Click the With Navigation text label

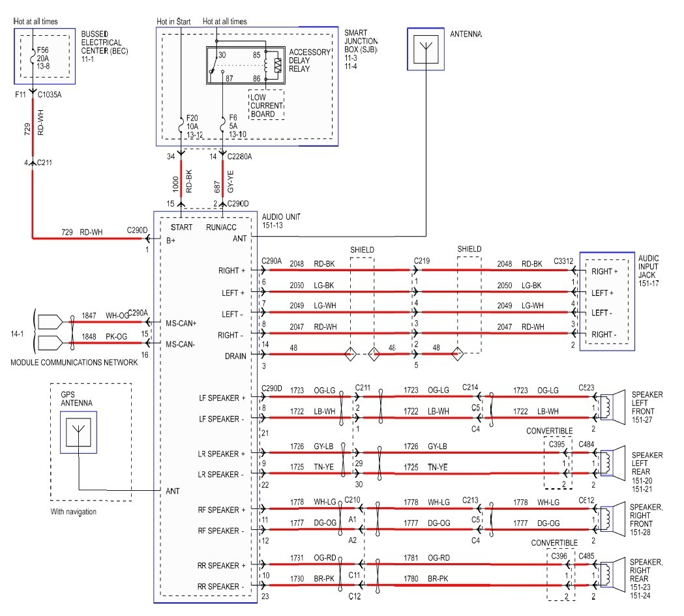click(x=75, y=512)
